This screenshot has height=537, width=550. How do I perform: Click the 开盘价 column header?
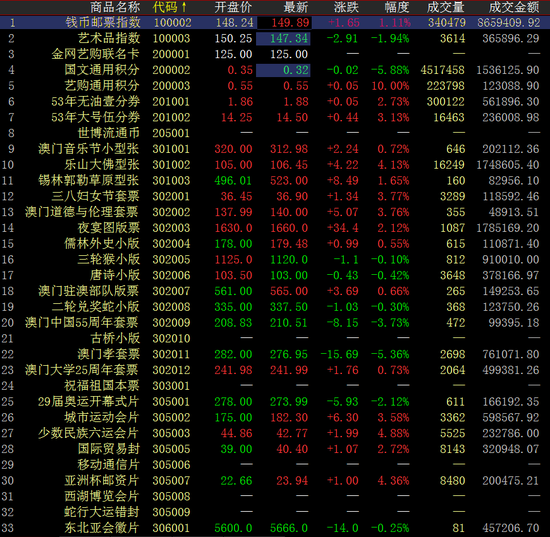(x=233, y=7)
